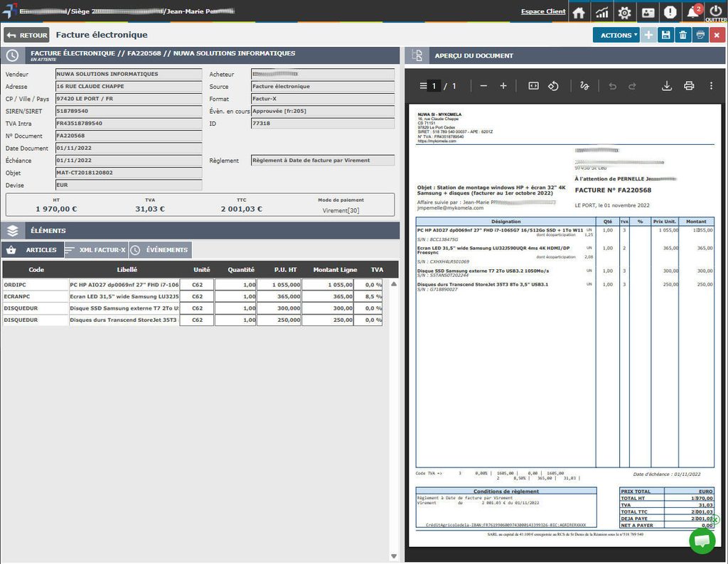728x564 pixels.
Task: Click the Devise field EUR
Action: [129, 185]
